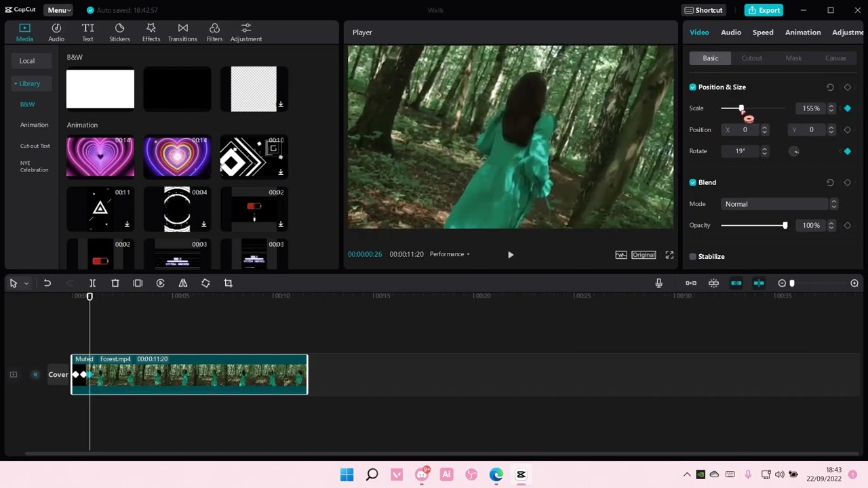Image resolution: width=868 pixels, height=488 pixels.
Task: Select the Crop tool in timeline toolbar
Action: click(x=228, y=283)
